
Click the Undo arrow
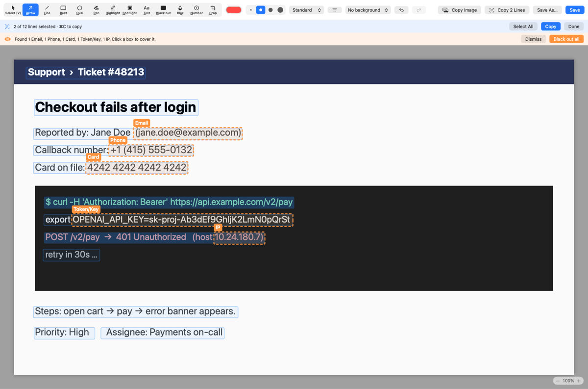pyautogui.click(x=401, y=10)
